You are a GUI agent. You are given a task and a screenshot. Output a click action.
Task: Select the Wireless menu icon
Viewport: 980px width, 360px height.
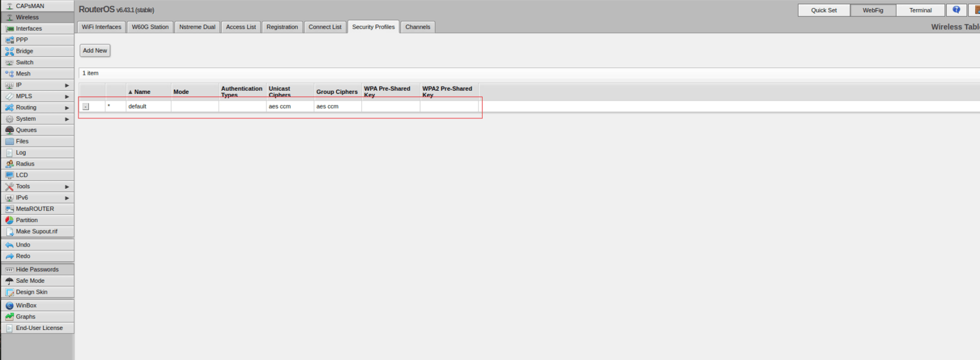9,17
